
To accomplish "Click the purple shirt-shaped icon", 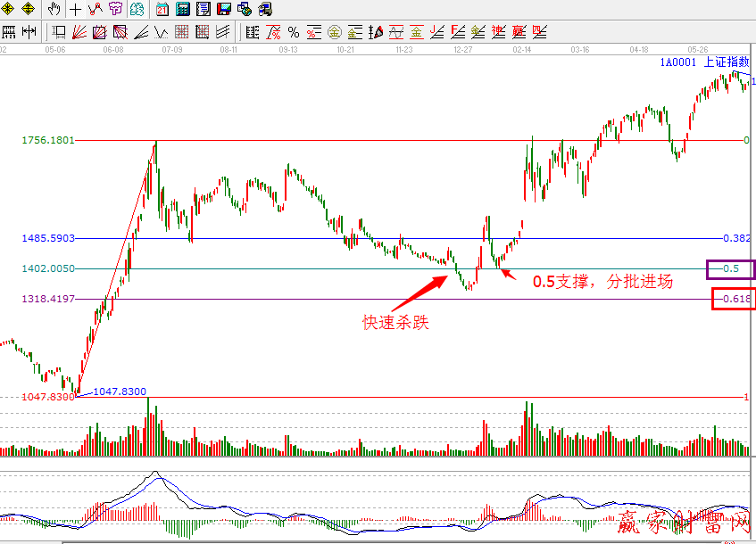I will click(x=116, y=8).
